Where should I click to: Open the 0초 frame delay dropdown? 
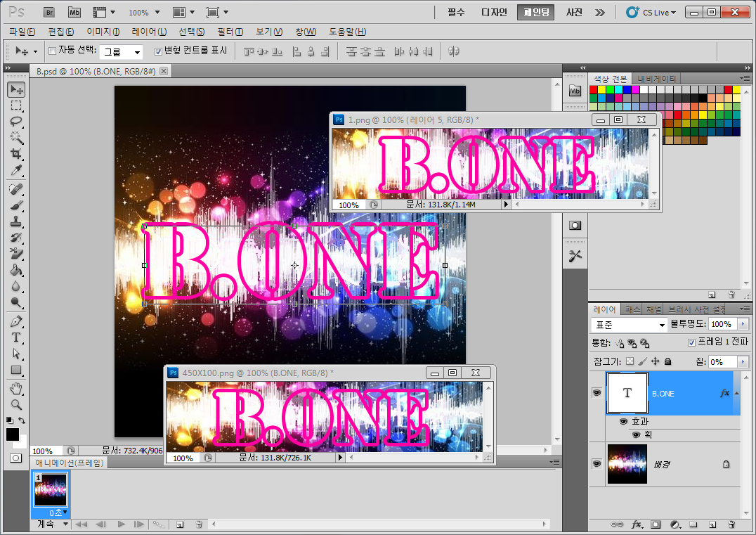58,513
